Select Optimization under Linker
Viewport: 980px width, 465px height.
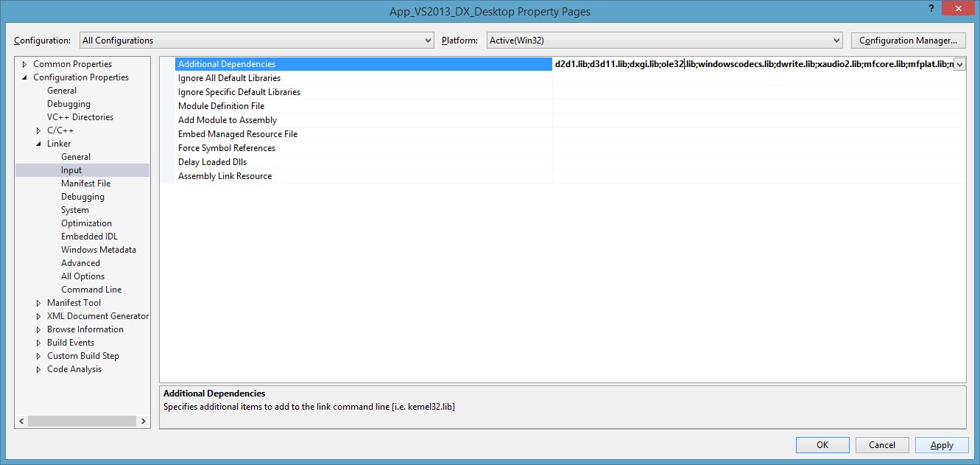tap(86, 223)
